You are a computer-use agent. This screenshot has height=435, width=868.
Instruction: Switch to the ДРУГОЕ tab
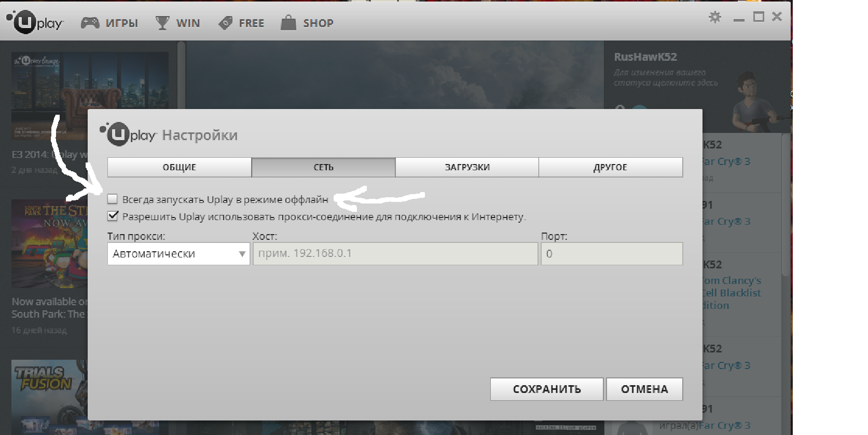(x=611, y=167)
